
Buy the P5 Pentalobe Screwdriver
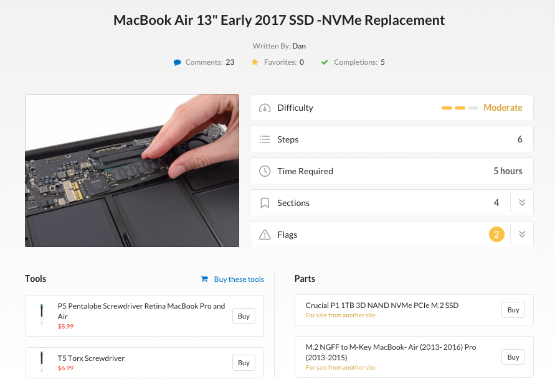click(244, 316)
